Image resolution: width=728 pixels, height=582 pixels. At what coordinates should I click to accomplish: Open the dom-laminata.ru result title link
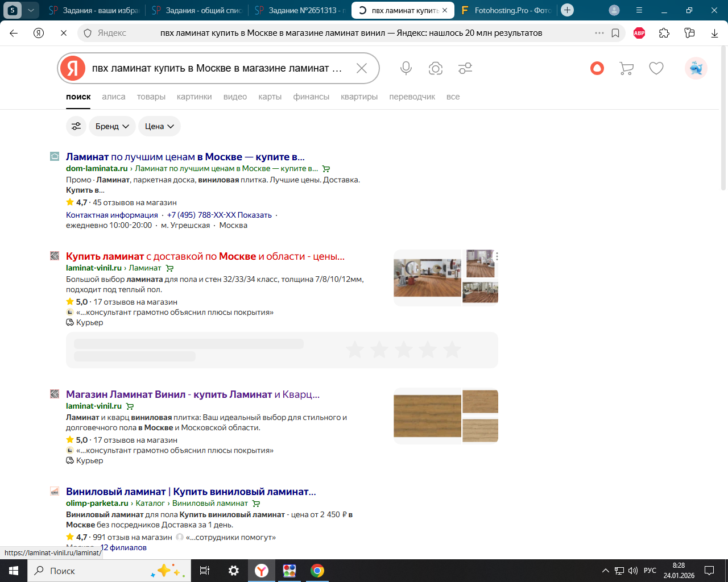coord(185,157)
